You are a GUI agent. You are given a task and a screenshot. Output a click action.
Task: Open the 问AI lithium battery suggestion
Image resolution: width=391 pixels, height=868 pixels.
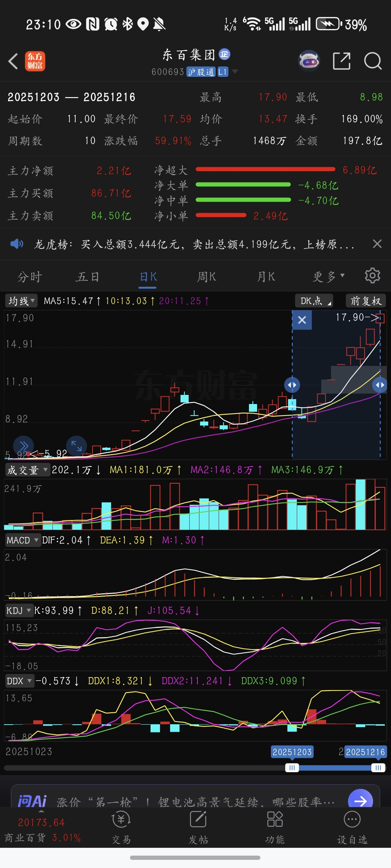(x=196, y=802)
